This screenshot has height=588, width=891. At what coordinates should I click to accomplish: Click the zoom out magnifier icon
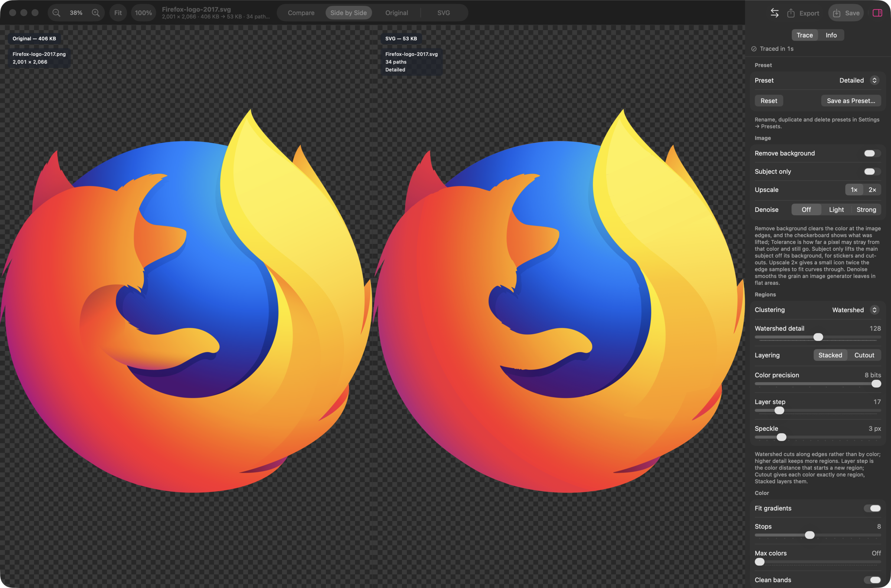[56, 13]
